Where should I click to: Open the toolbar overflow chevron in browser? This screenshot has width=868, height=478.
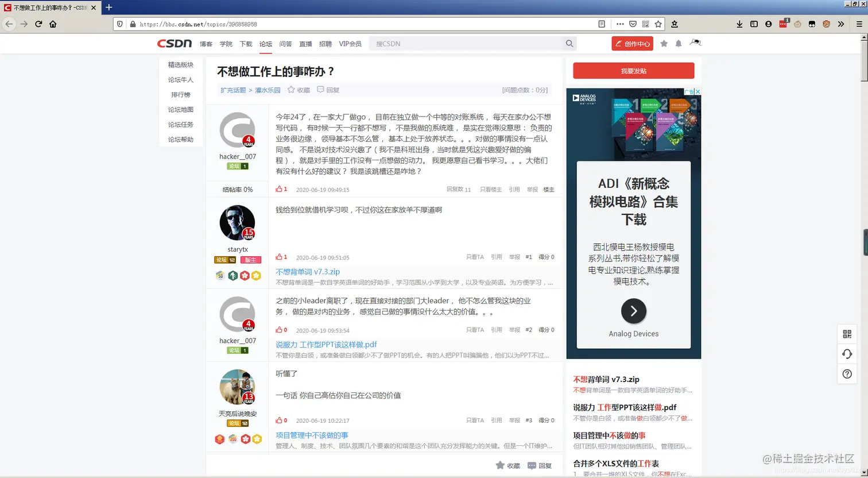[x=841, y=24]
